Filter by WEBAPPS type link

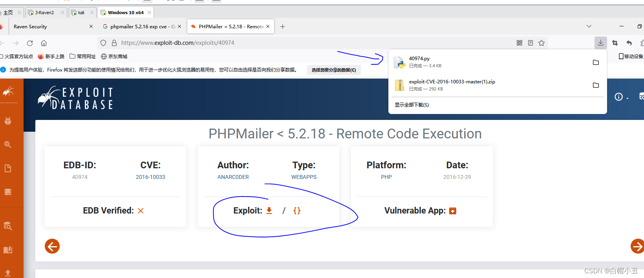pos(304,177)
